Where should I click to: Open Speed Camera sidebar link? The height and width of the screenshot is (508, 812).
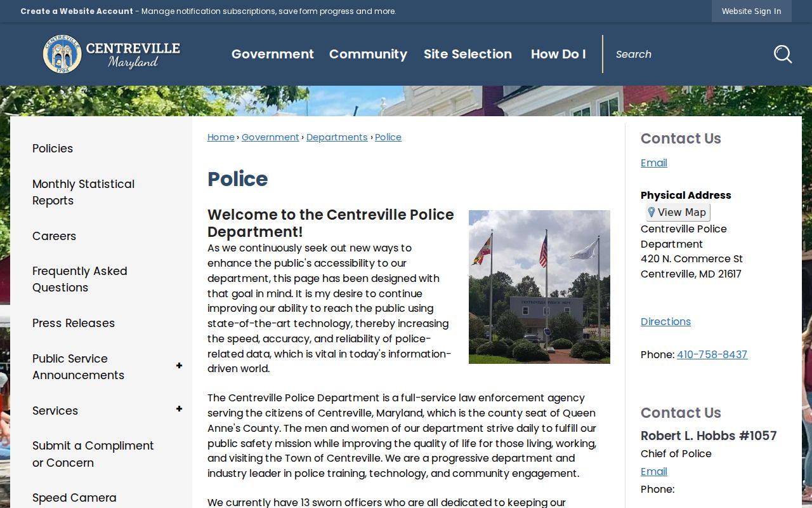(74, 498)
